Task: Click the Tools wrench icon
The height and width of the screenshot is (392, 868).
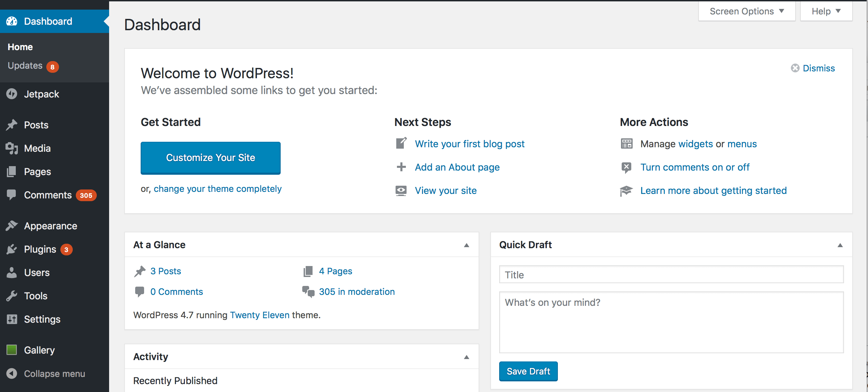Action: tap(12, 296)
